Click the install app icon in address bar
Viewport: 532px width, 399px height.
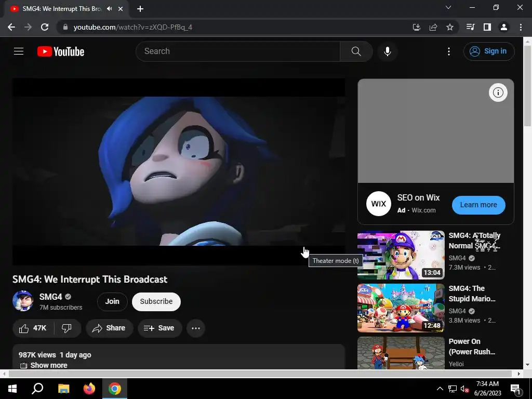(416, 27)
